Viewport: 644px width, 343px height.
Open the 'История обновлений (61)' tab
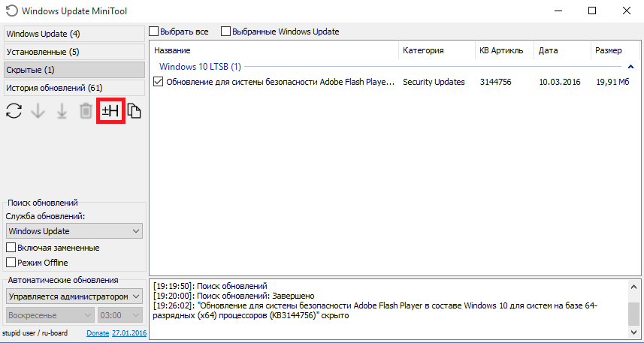[x=73, y=88]
